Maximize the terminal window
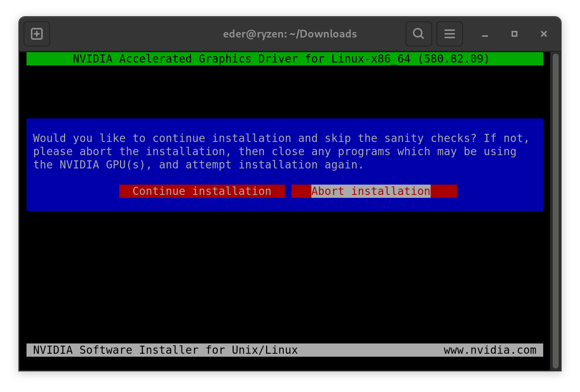580x392 pixels. click(x=514, y=34)
